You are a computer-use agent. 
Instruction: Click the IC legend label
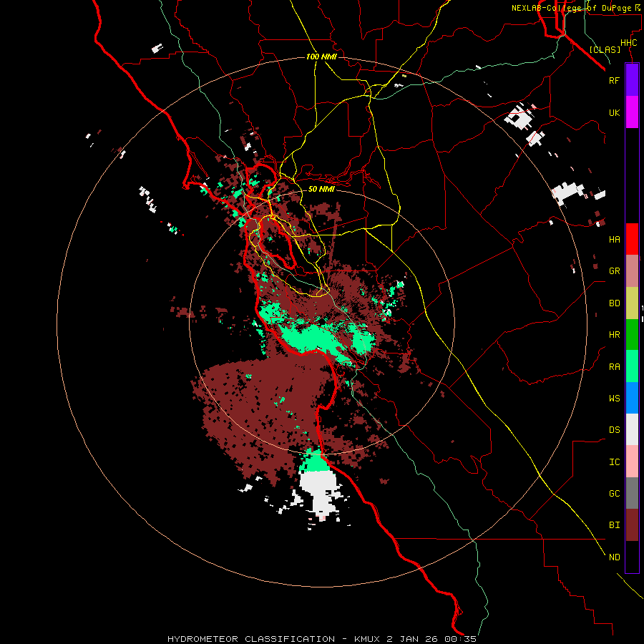pos(614,462)
